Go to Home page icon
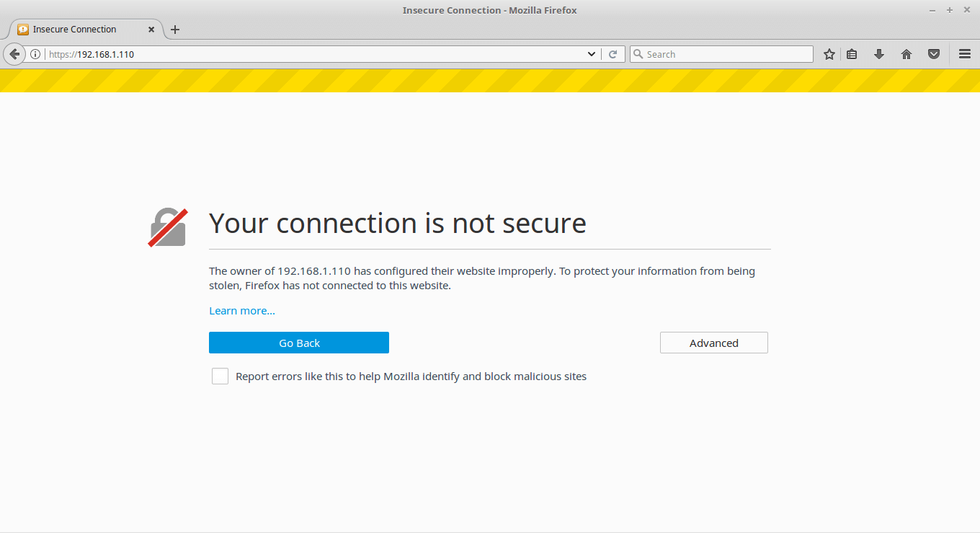Viewport: 980px width, 533px height. click(x=906, y=54)
